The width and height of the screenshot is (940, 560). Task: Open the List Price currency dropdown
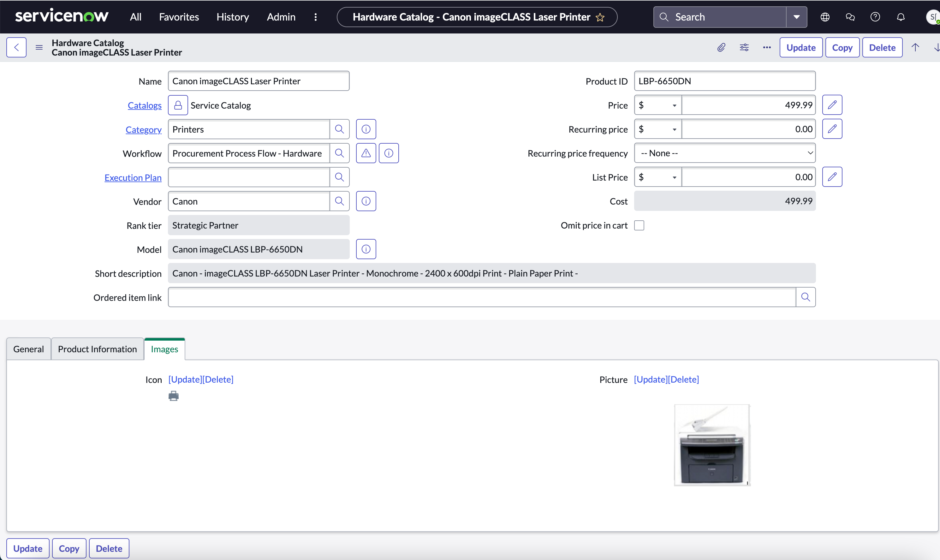point(658,177)
